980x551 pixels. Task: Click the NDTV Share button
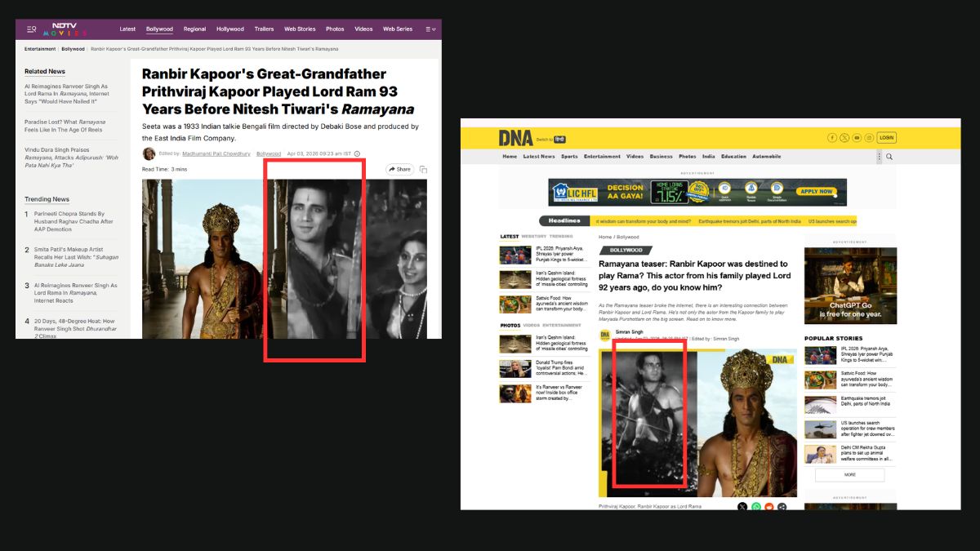[x=400, y=170]
